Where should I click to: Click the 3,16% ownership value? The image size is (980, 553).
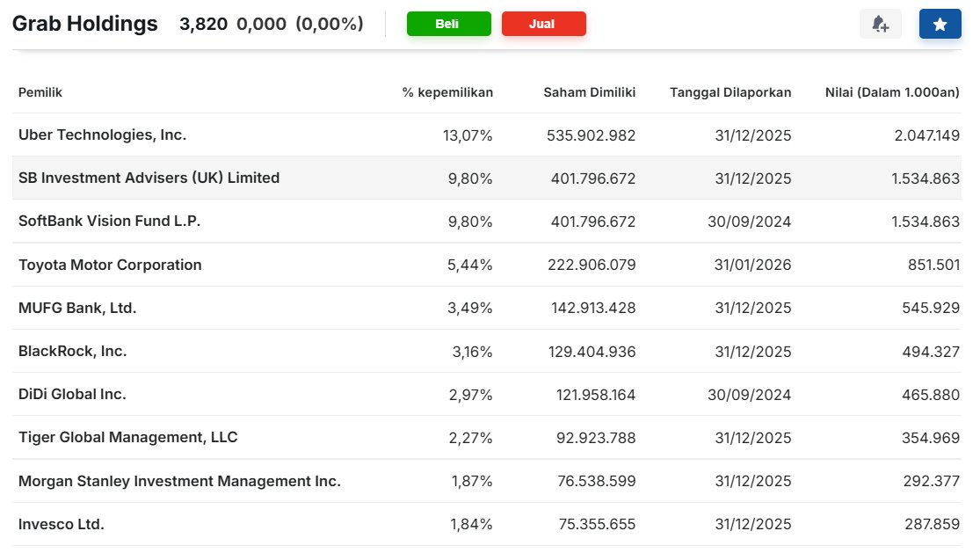pos(473,352)
